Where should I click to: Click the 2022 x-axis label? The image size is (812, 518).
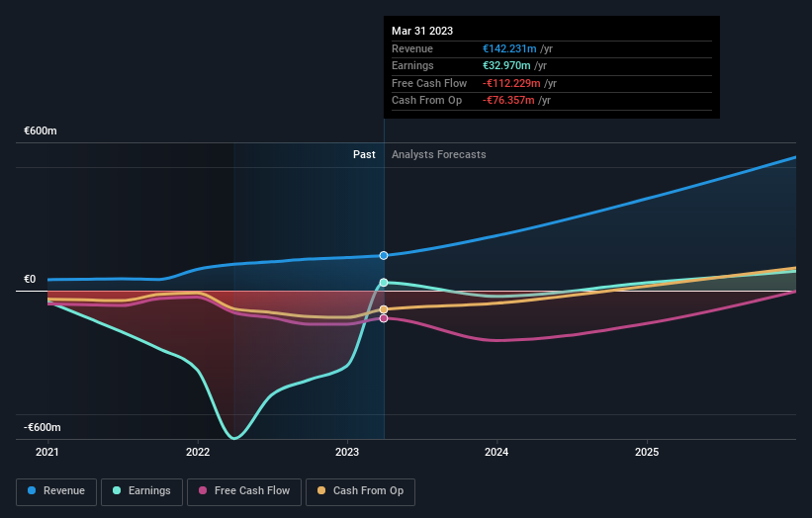tap(198, 453)
